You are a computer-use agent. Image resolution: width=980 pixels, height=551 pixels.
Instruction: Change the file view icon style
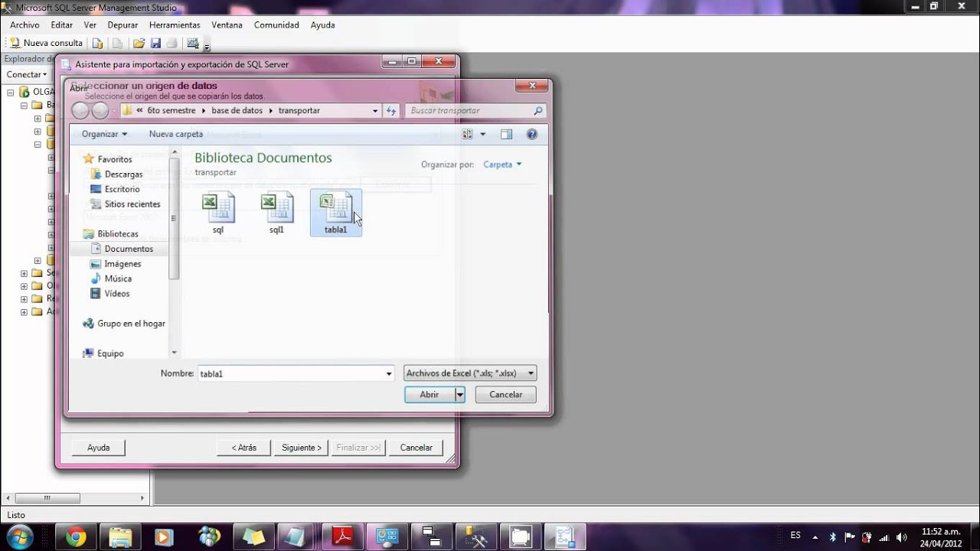pyautogui.click(x=468, y=134)
